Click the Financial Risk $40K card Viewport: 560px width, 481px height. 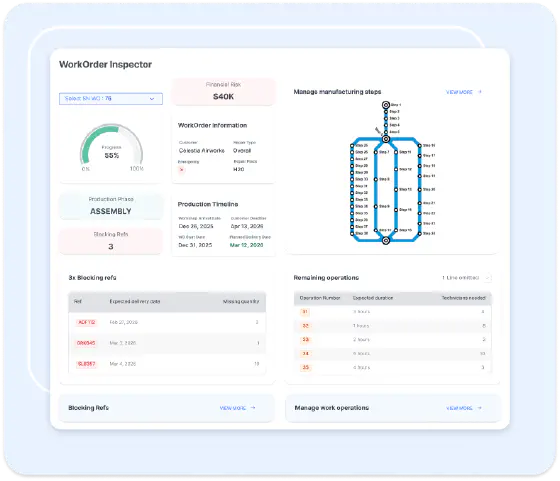(x=224, y=91)
